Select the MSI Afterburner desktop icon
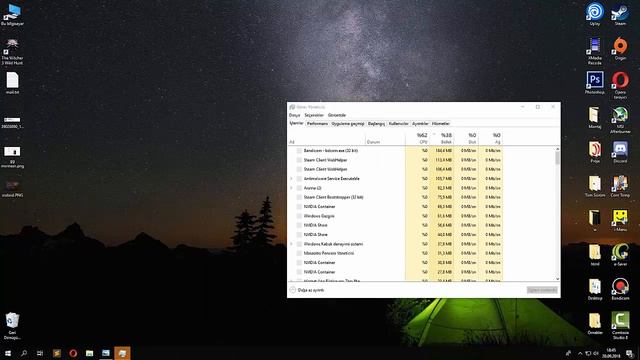The image size is (640, 360). click(x=620, y=120)
